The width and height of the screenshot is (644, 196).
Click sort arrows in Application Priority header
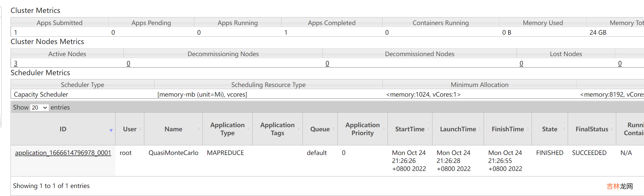pyautogui.click(x=383, y=129)
